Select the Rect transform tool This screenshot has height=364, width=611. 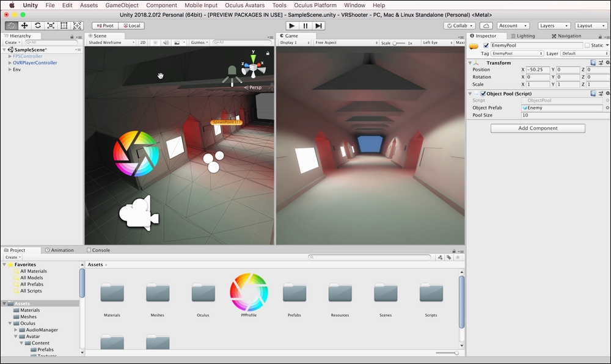64,26
